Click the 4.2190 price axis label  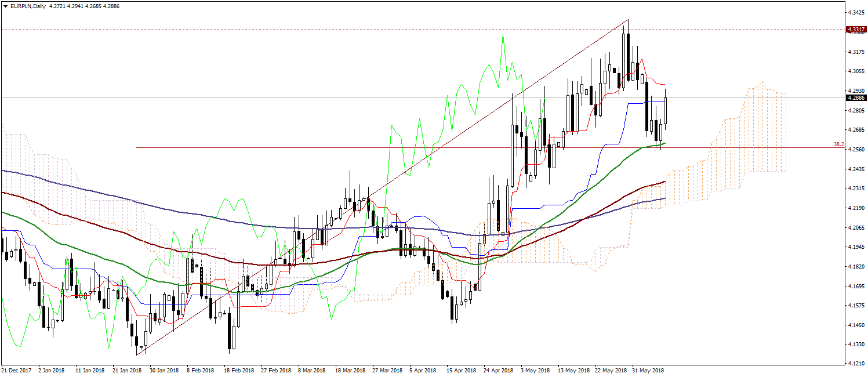(x=856, y=208)
